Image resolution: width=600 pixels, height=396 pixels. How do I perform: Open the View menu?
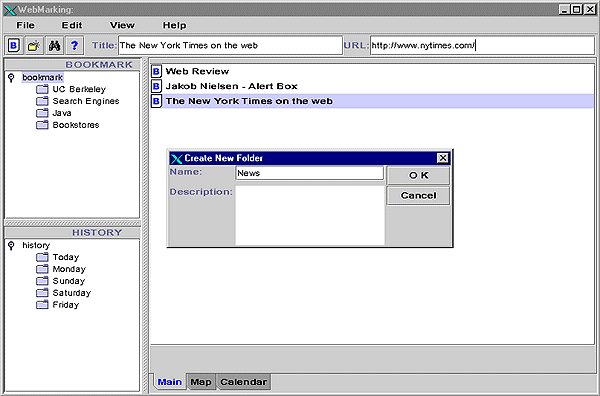122,25
